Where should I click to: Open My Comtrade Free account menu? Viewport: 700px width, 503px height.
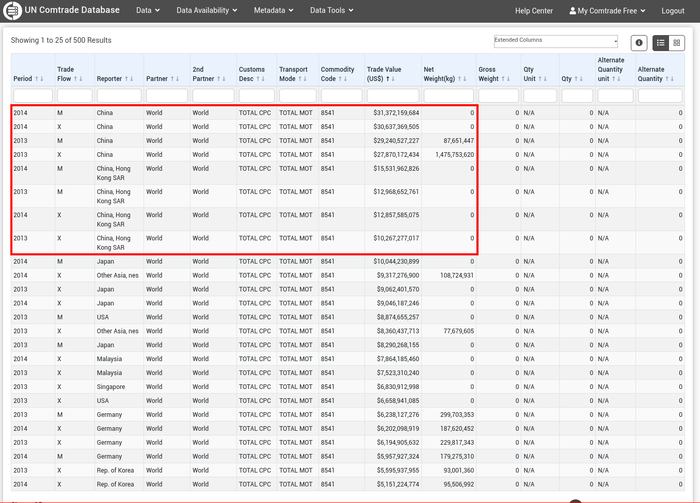click(x=607, y=11)
